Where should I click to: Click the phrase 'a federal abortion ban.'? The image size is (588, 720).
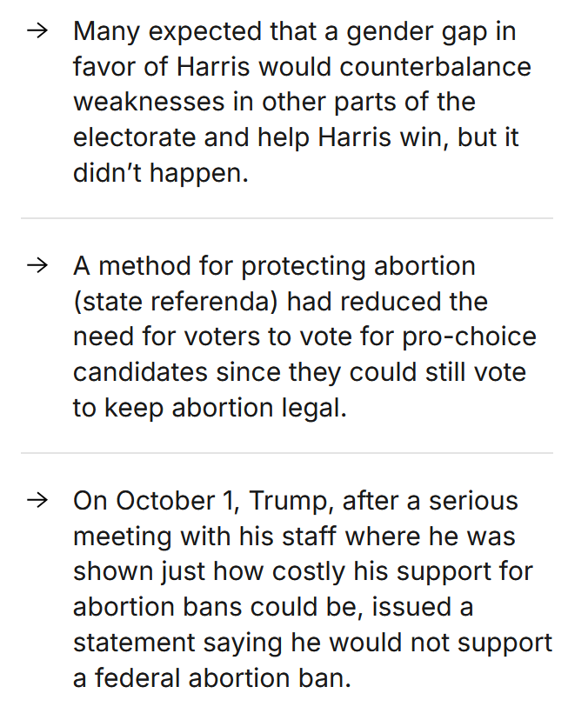(x=212, y=678)
